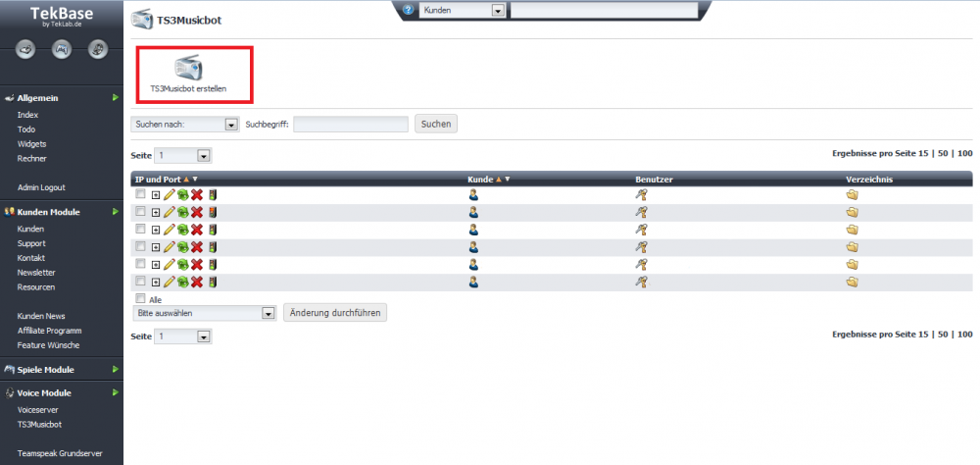Image resolution: width=980 pixels, height=465 pixels.
Task: Open the upper Seite page dropdown
Action: (183, 155)
